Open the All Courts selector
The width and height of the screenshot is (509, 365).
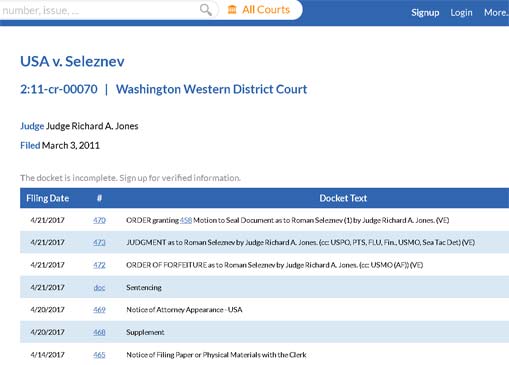pos(259,10)
